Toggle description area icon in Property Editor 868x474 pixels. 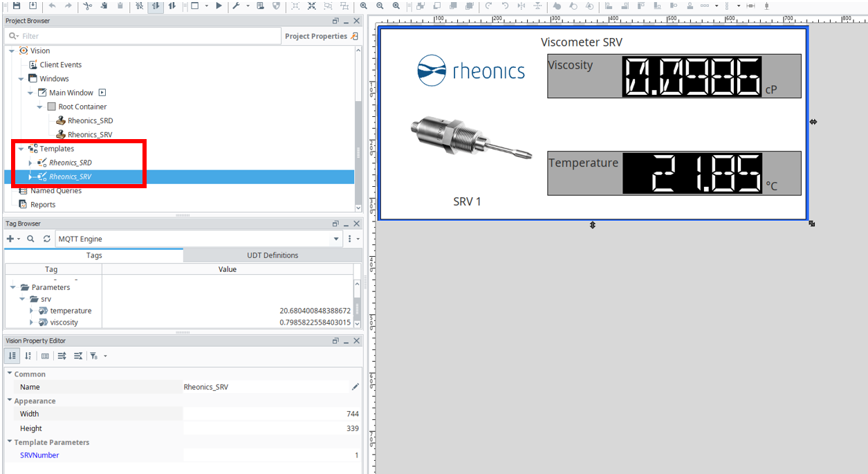45,356
